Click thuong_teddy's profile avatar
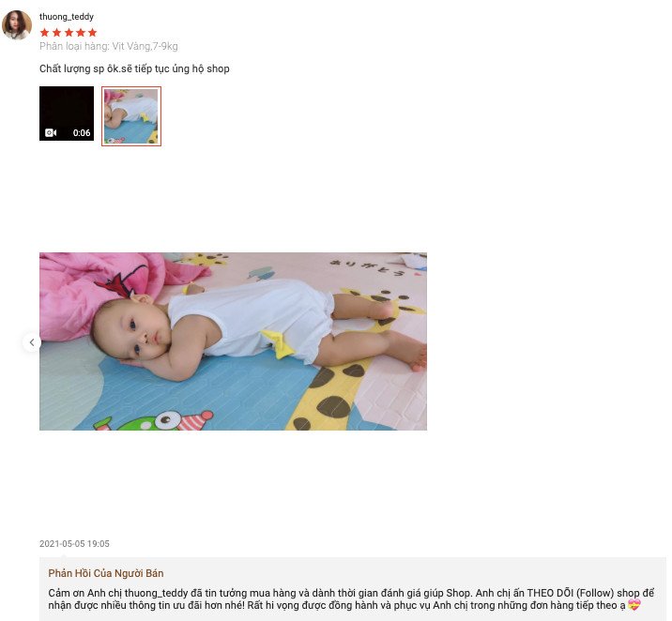The height and width of the screenshot is (621, 672). click(x=17, y=25)
